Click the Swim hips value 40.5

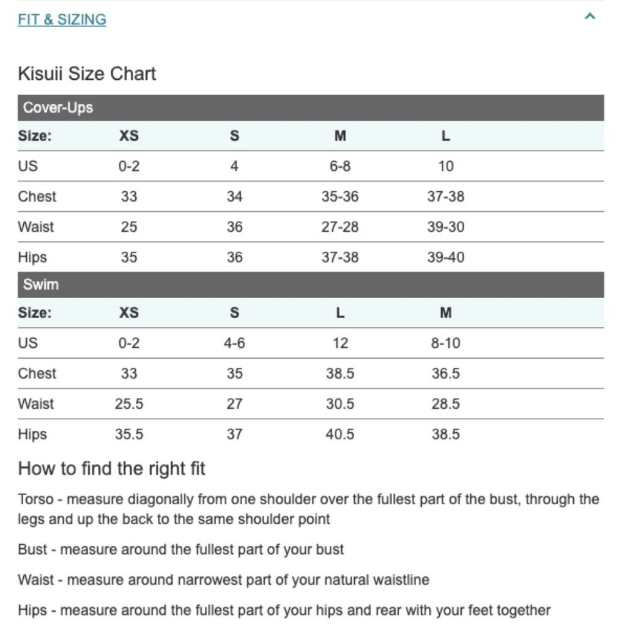[340, 434]
